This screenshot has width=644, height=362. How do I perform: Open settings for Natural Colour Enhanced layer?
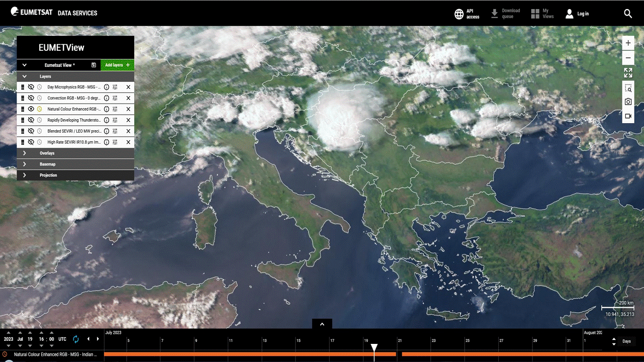point(115,109)
